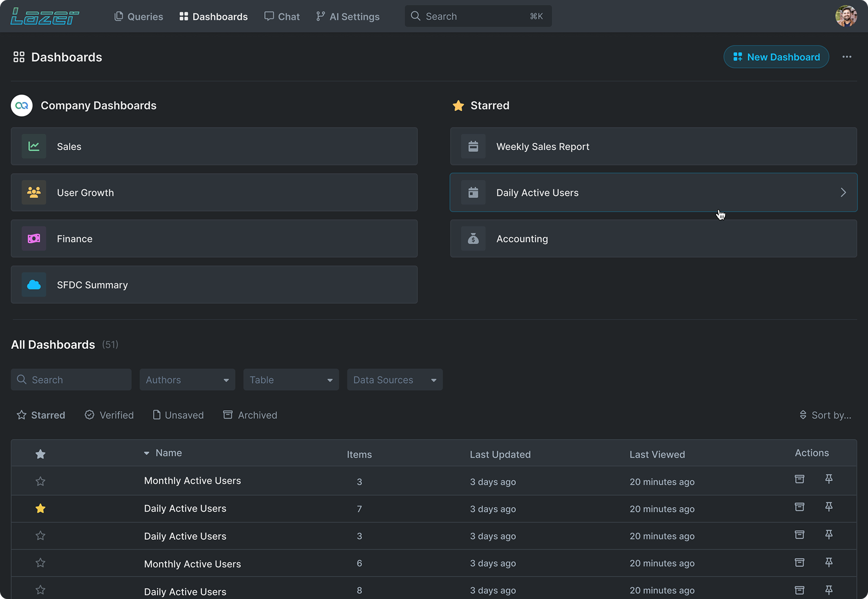868x599 pixels.
Task: Go to the Queries tab
Action: 139,17
